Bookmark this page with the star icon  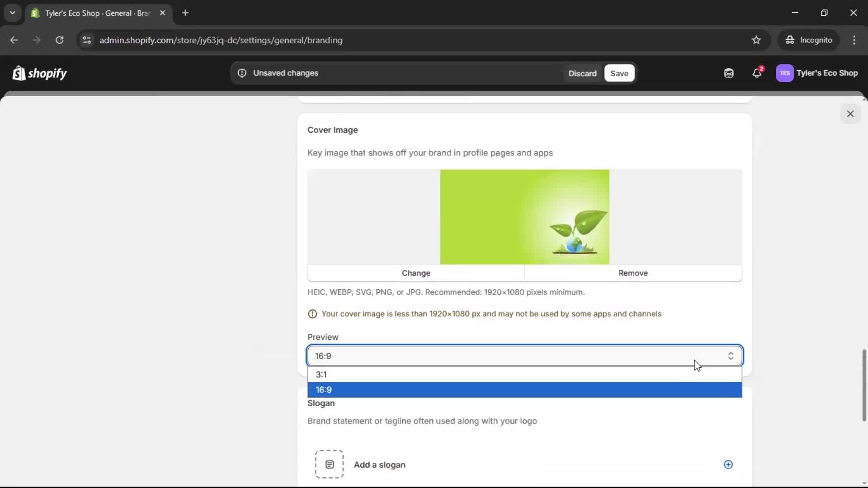point(756,40)
